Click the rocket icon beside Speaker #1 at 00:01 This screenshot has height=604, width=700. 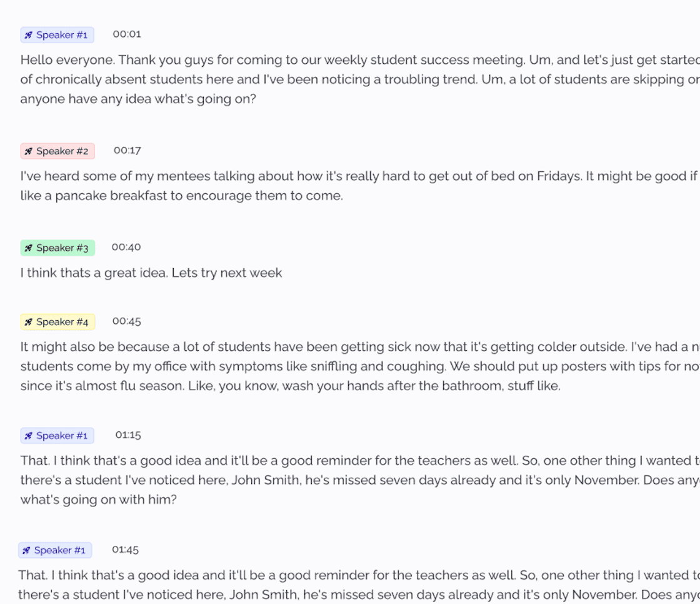pyautogui.click(x=29, y=35)
